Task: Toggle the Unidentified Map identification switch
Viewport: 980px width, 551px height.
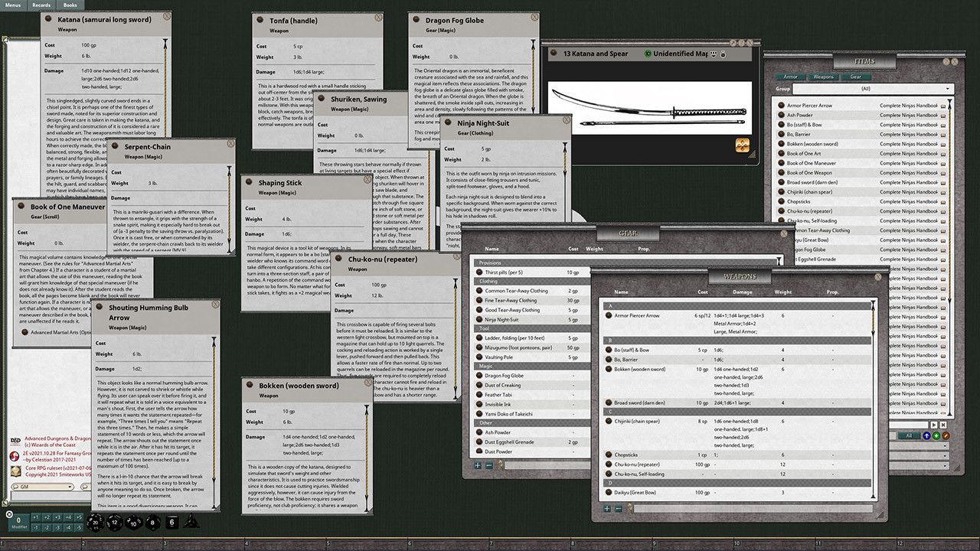Action: pyautogui.click(x=648, y=54)
